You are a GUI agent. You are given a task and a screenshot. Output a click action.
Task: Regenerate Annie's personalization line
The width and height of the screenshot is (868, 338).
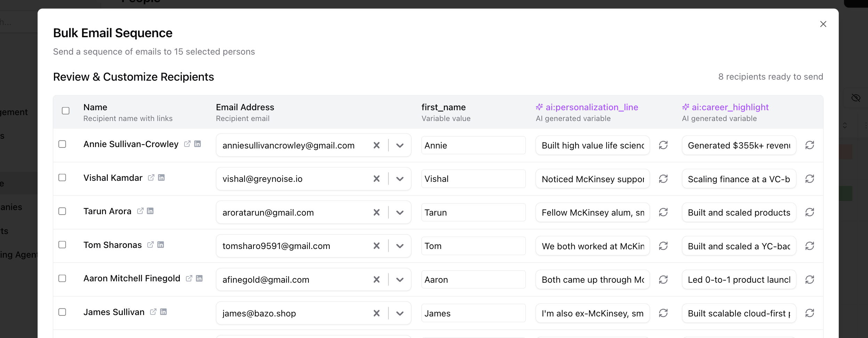(x=663, y=145)
